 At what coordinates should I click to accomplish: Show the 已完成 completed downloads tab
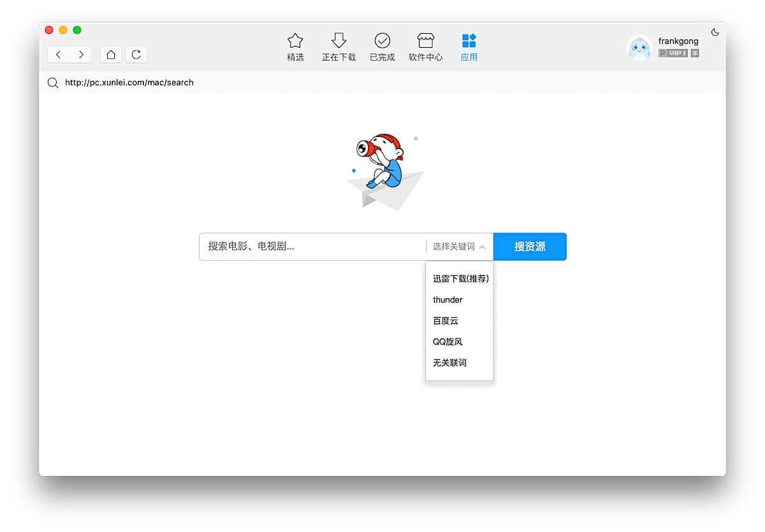coord(382,48)
